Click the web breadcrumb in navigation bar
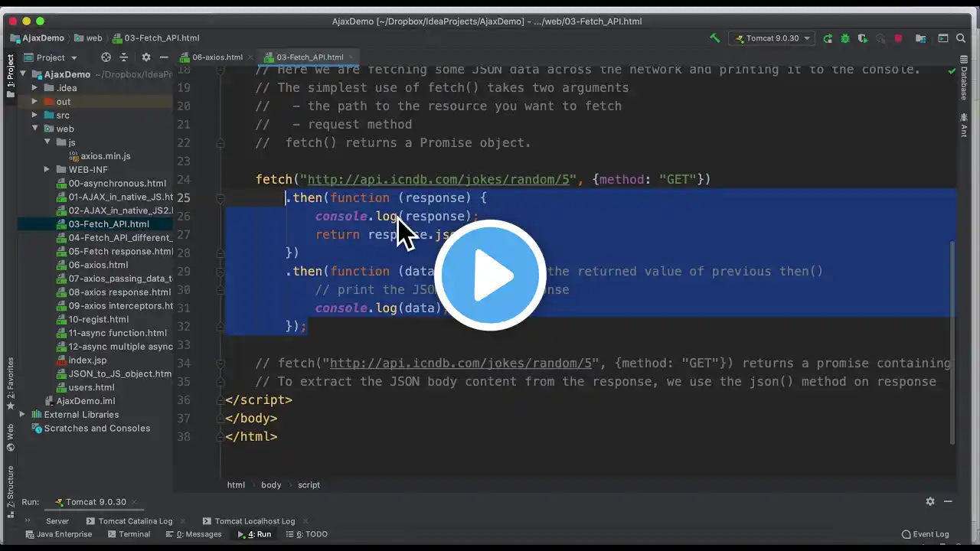Image resolution: width=980 pixels, height=551 pixels. [88, 38]
